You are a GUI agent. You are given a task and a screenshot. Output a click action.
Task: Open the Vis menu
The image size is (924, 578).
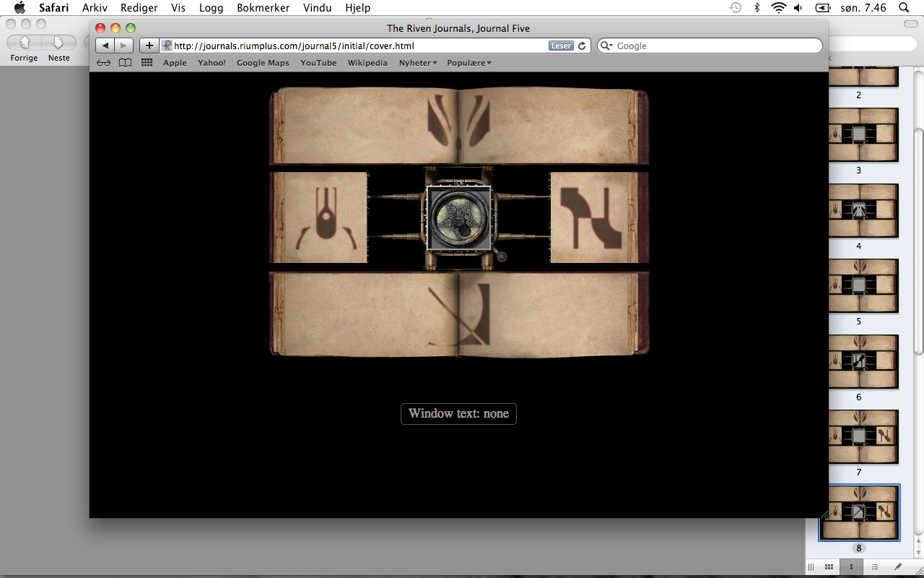pos(178,8)
